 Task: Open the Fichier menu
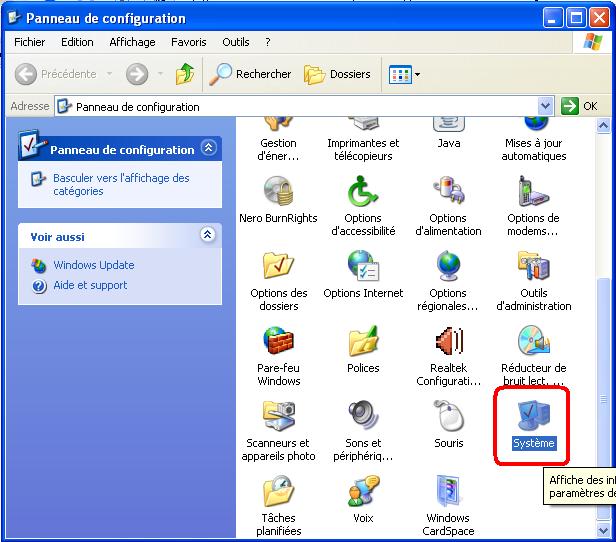(29, 42)
